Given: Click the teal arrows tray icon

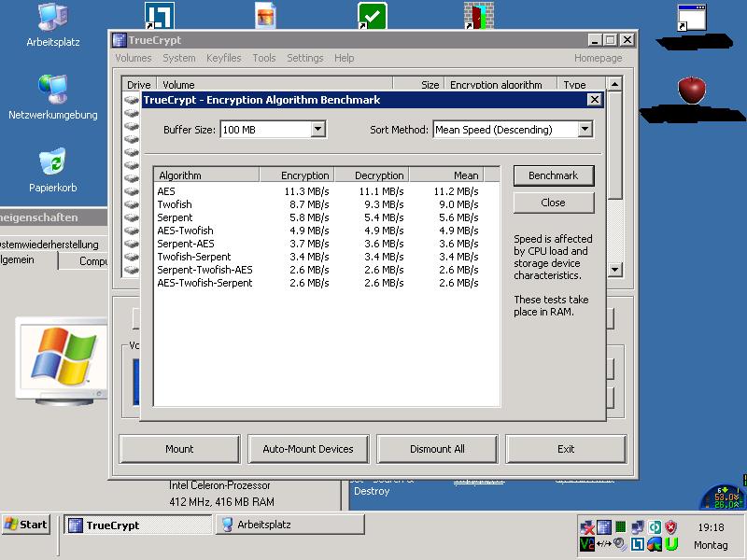Looking at the screenshot, I should click(x=655, y=527).
